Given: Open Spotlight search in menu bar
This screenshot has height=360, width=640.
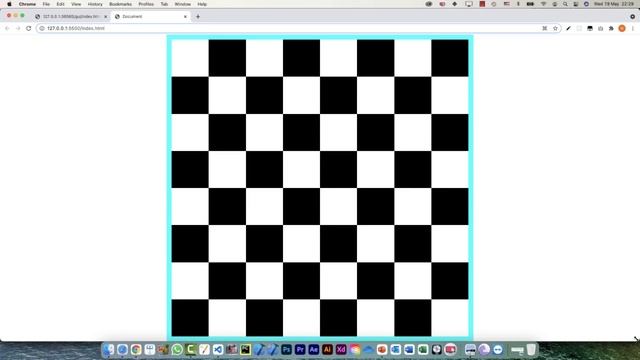Looking at the screenshot, I should 565,4.
